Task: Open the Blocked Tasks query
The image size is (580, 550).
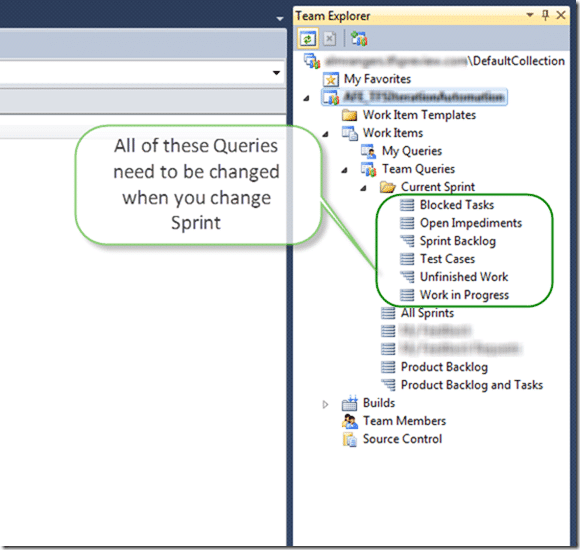Action: click(457, 205)
